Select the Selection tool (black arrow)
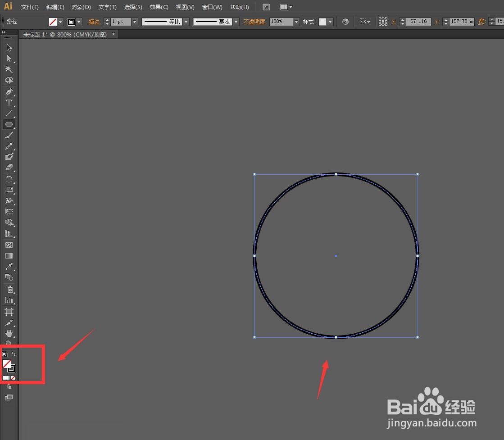 click(9, 48)
